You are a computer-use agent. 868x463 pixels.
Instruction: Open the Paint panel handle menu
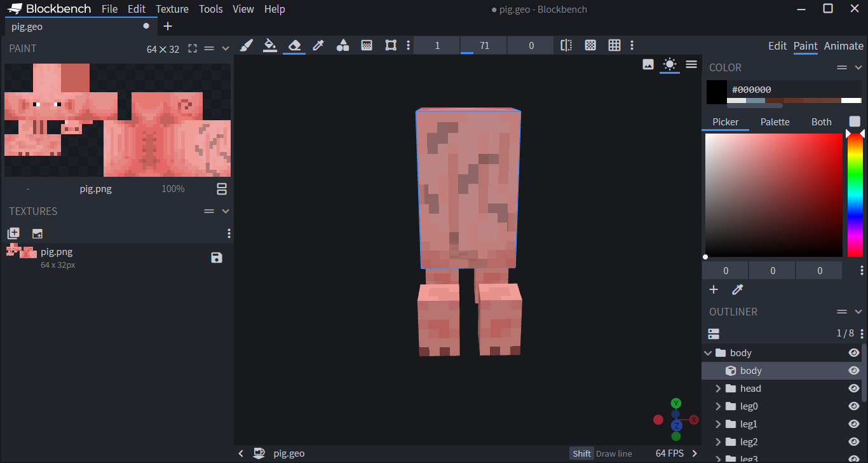pyautogui.click(x=209, y=48)
